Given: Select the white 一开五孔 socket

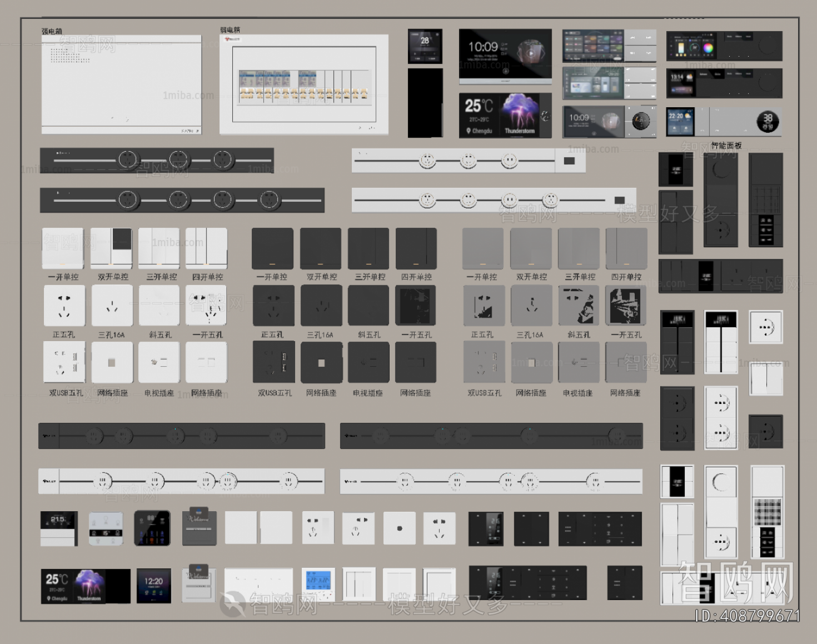Looking at the screenshot, I should 206,306.
